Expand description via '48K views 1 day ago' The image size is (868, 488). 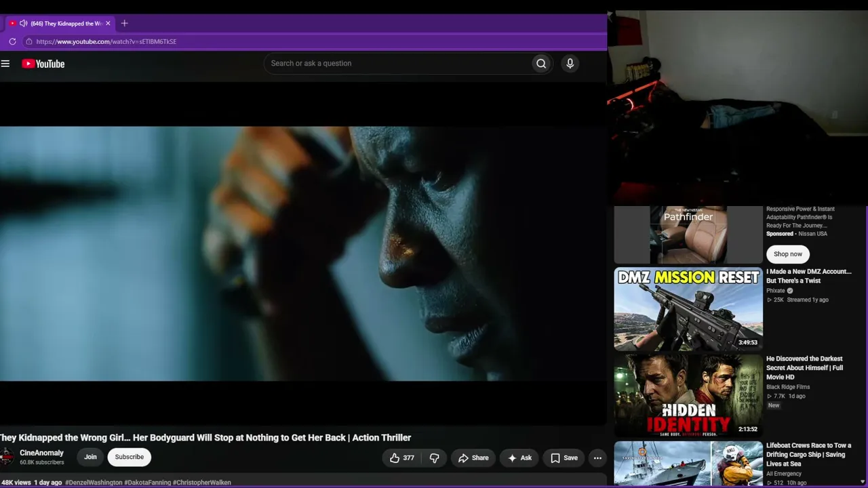click(32, 483)
